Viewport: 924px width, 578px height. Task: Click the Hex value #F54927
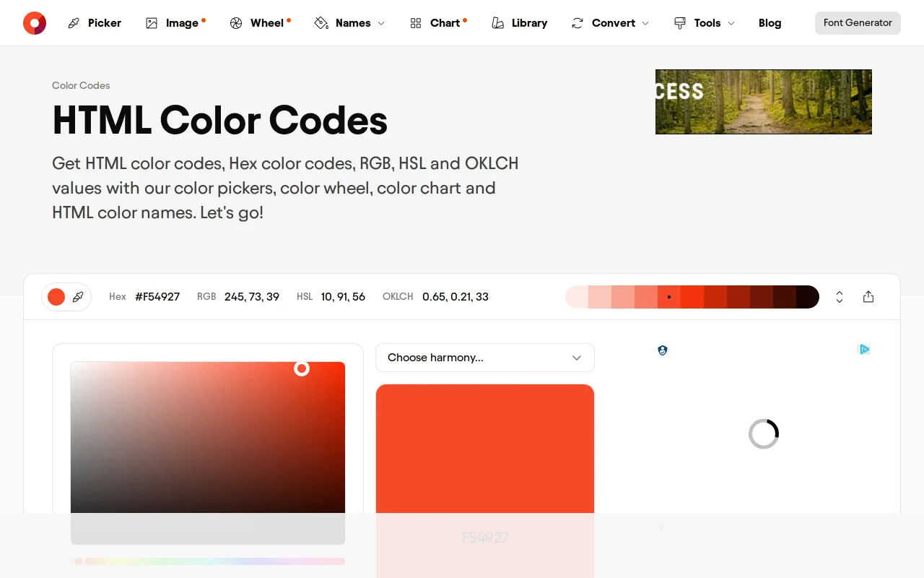pos(157,297)
